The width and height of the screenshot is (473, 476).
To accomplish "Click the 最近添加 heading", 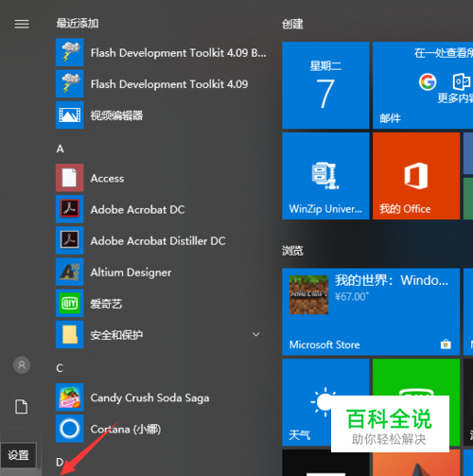I will click(x=78, y=24).
